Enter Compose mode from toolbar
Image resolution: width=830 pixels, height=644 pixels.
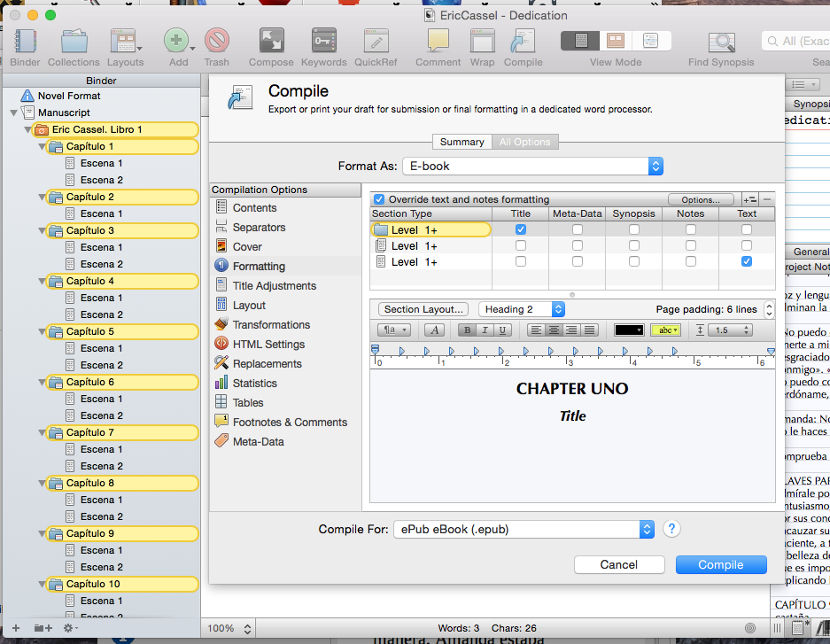(x=271, y=41)
